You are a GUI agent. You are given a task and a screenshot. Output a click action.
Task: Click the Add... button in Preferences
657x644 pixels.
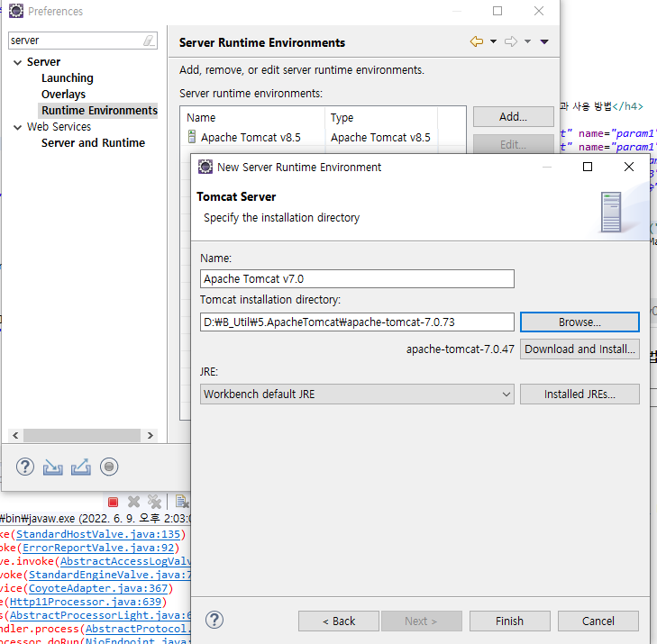point(514,116)
